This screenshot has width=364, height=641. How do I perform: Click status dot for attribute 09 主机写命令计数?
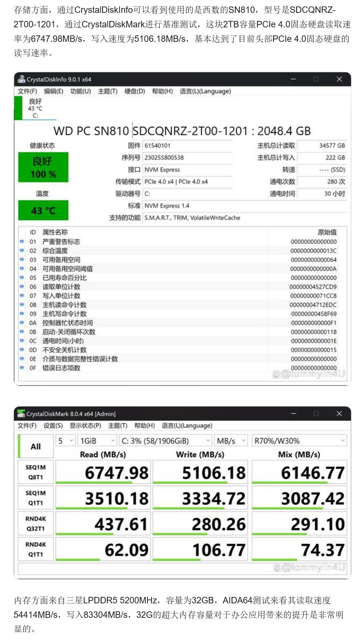click(x=22, y=313)
